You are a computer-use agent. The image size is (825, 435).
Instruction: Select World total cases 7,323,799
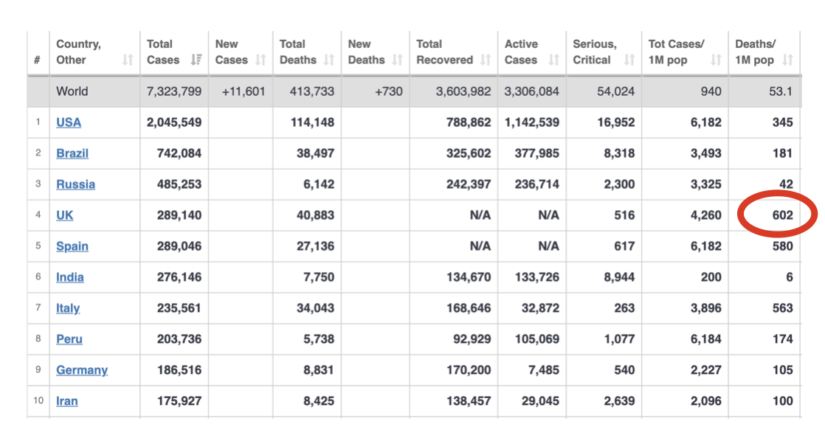[174, 92]
